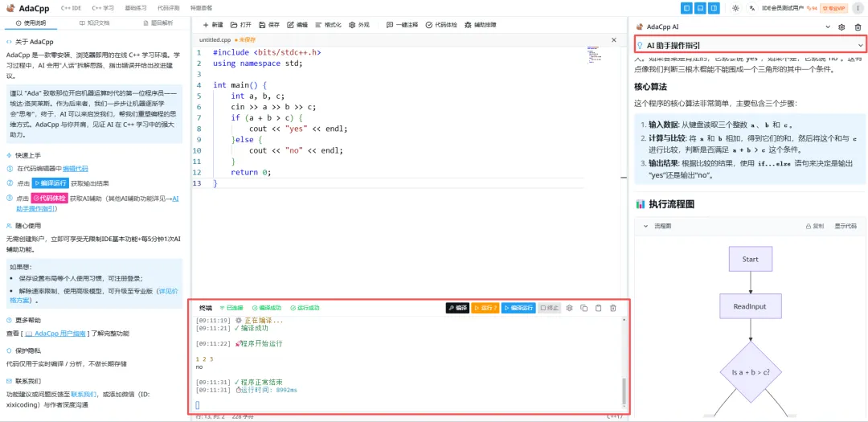Switch to the 题目解析 tab
The width and height of the screenshot is (868, 422).
158,23
